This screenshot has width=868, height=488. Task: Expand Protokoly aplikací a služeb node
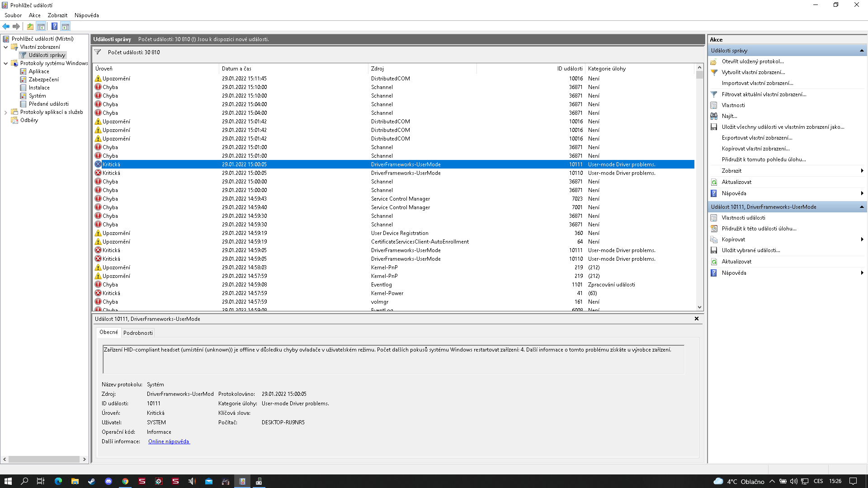coord(5,112)
